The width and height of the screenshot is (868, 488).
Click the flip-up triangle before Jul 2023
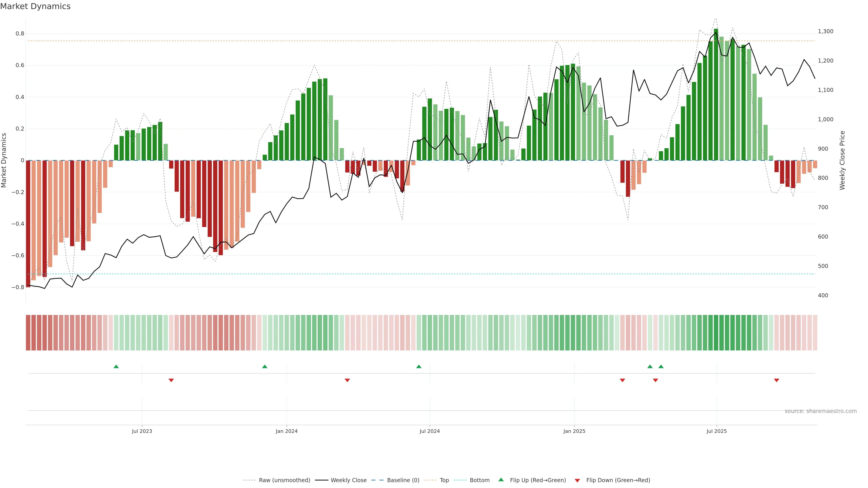pos(116,366)
